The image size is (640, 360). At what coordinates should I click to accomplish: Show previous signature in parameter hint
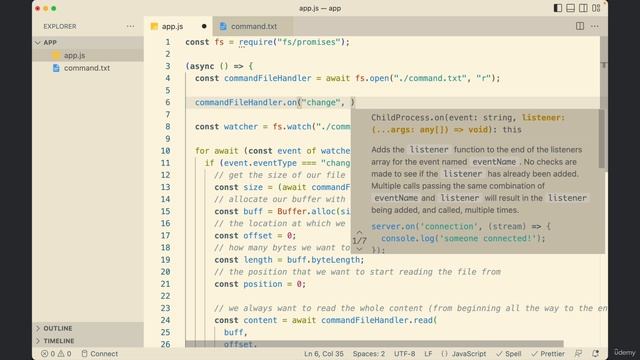359,233
